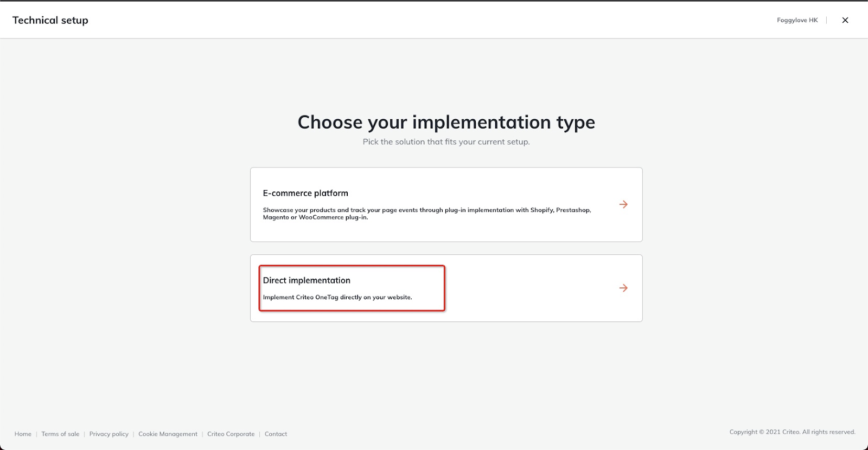Image resolution: width=868 pixels, height=450 pixels.
Task: Open the Foggylove HK account label
Action: point(797,20)
